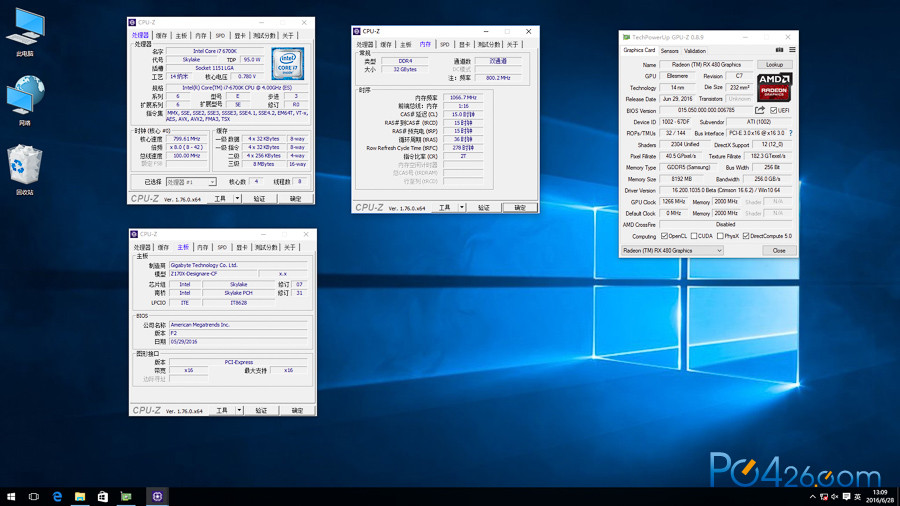Switch to GPU-Z via its taskbar icon
Image resolution: width=900 pixels, height=506 pixels.
coord(126,496)
